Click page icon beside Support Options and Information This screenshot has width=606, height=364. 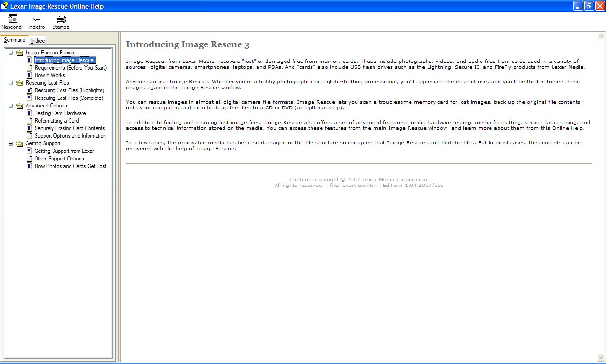29,136
